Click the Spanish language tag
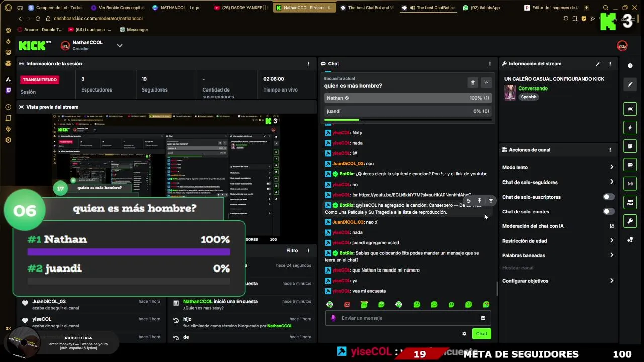This screenshot has width=644, height=362. (x=528, y=97)
